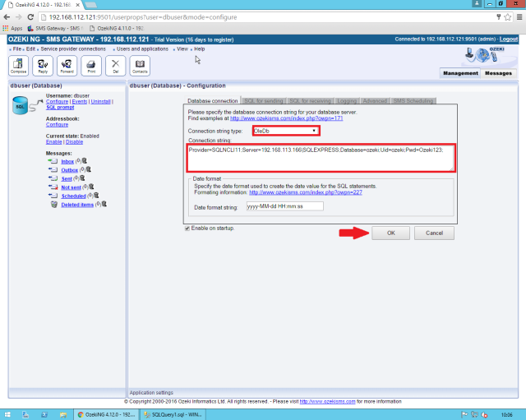This screenshot has height=420, width=526.
Task: Open File Explorer from the taskbar
Action: point(62,414)
